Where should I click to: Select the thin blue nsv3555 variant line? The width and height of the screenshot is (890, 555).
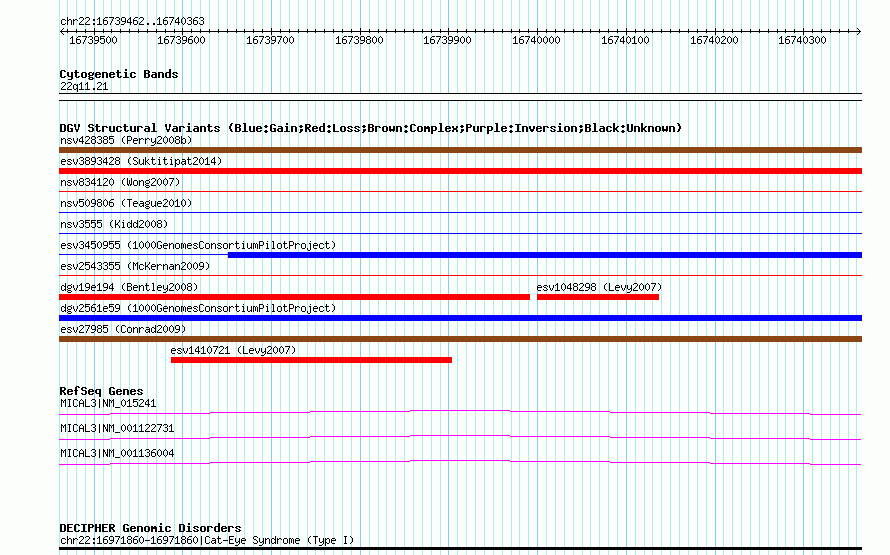coord(460,234)
